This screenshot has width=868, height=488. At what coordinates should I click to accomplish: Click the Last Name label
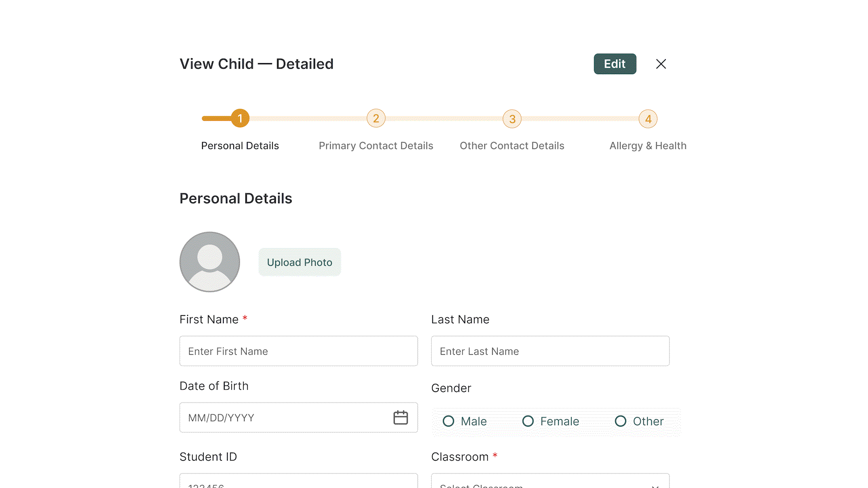(x=460, y=319)
